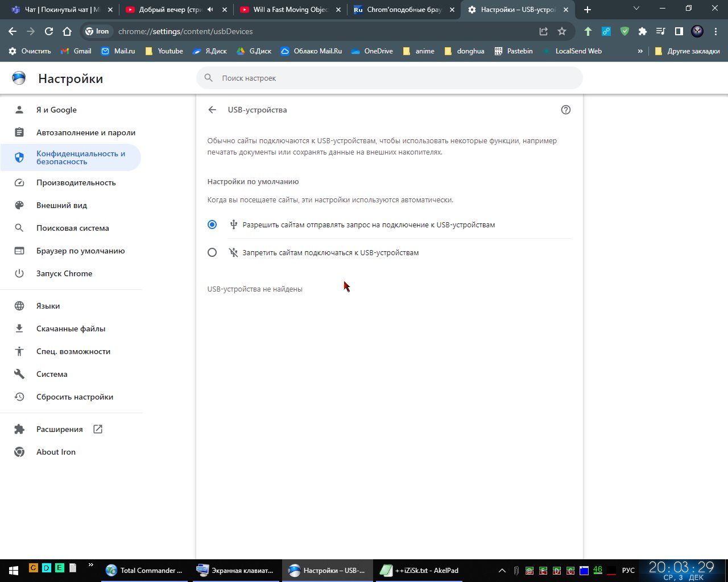Open the help icon on USB settings
Image resolution: width=728 pixels, height=582 pixels.
565,110
